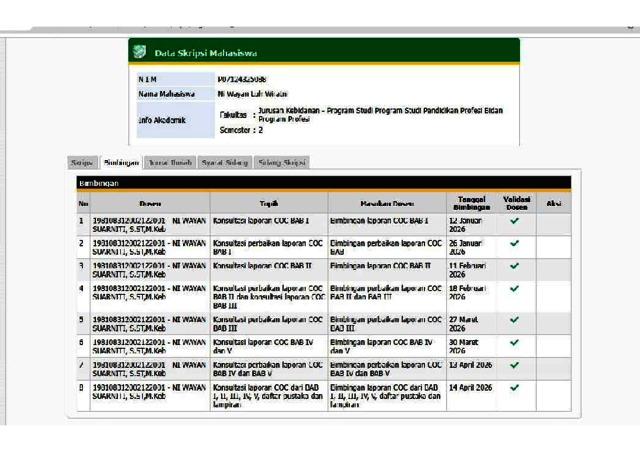
Task: Click the shield logo icon in header
Action: pos(140,52)
